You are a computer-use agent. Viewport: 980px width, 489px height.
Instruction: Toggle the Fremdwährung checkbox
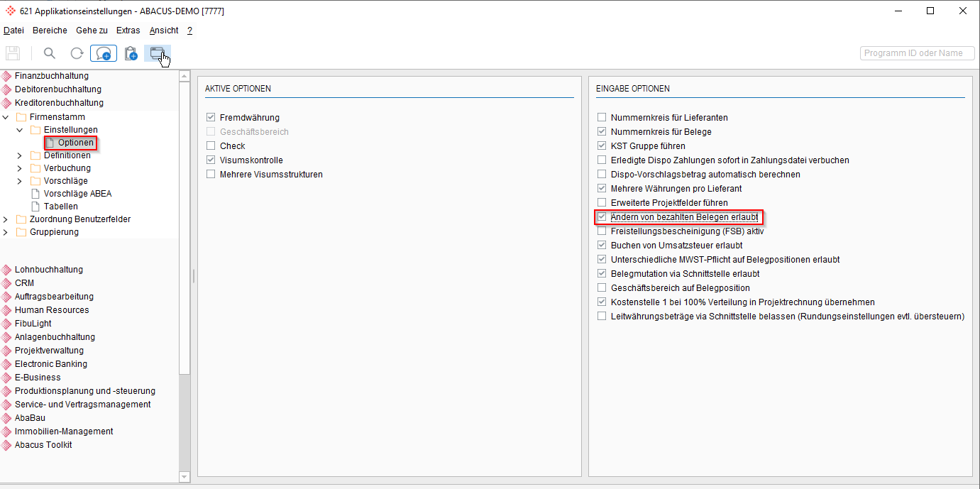point(211,118)
